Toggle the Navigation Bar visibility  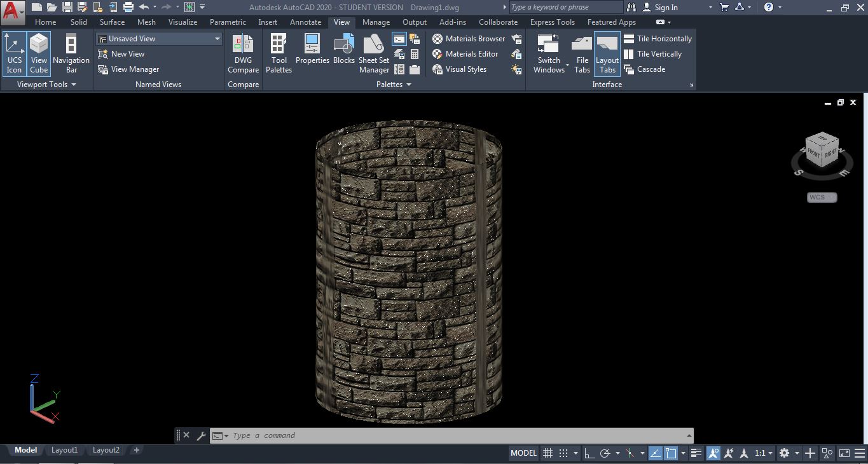pyautogui.click(x=71, y=53)
